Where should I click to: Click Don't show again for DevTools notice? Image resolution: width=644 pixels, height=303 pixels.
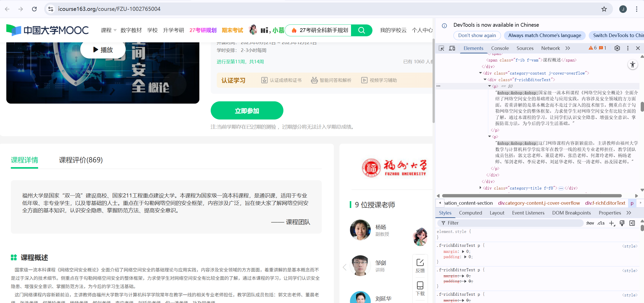(477, 35)
